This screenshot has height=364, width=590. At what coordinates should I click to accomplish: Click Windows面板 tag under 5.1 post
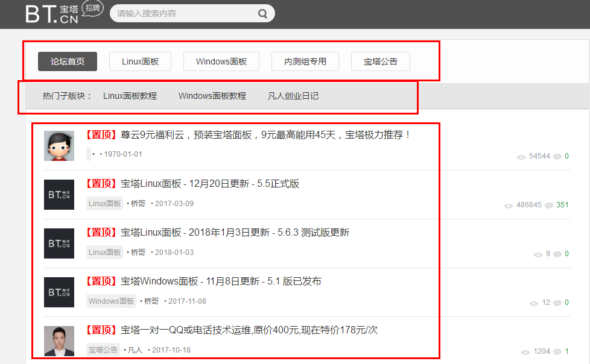[112, 301]
